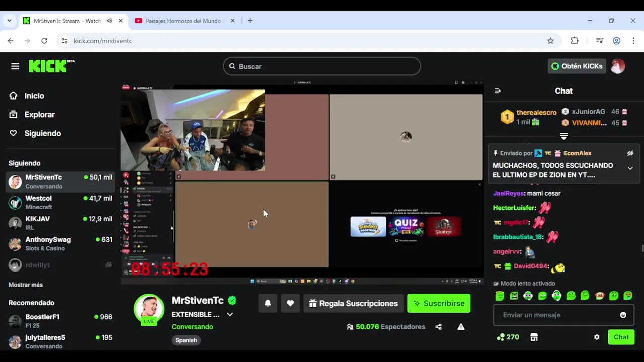Select KIKJAV channel in followed list
Viewport: 644px width, 362px height.
(x=60, y=223)
